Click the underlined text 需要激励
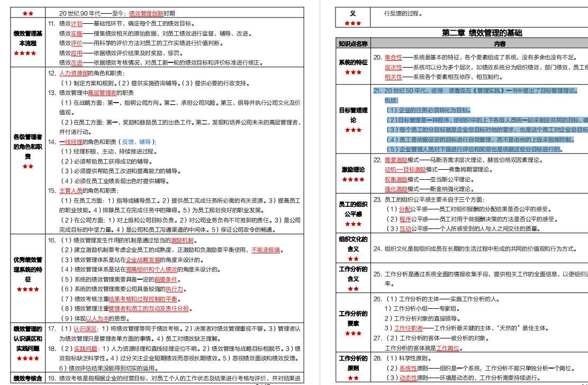The image size is (588, 385). [x=396, y=160]
